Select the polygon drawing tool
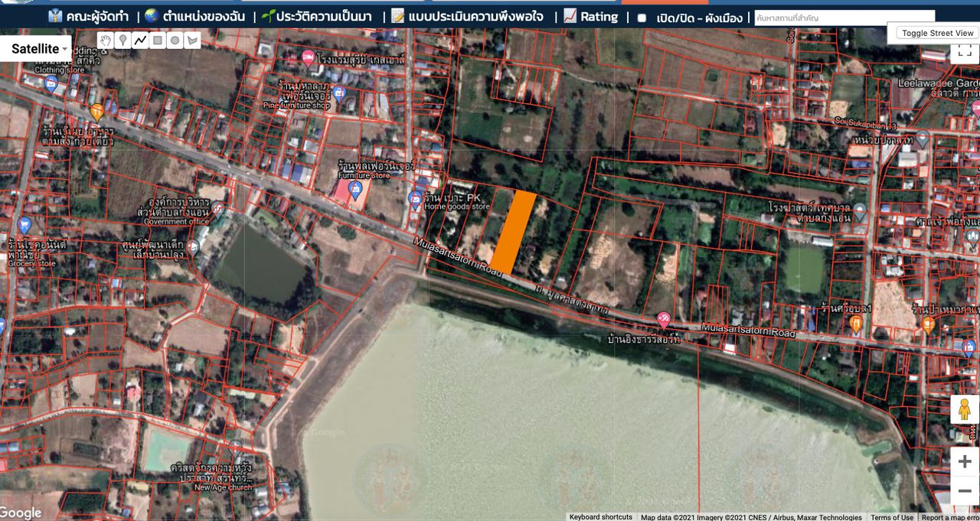Viewport: 980px width, 521px height. 192,41
